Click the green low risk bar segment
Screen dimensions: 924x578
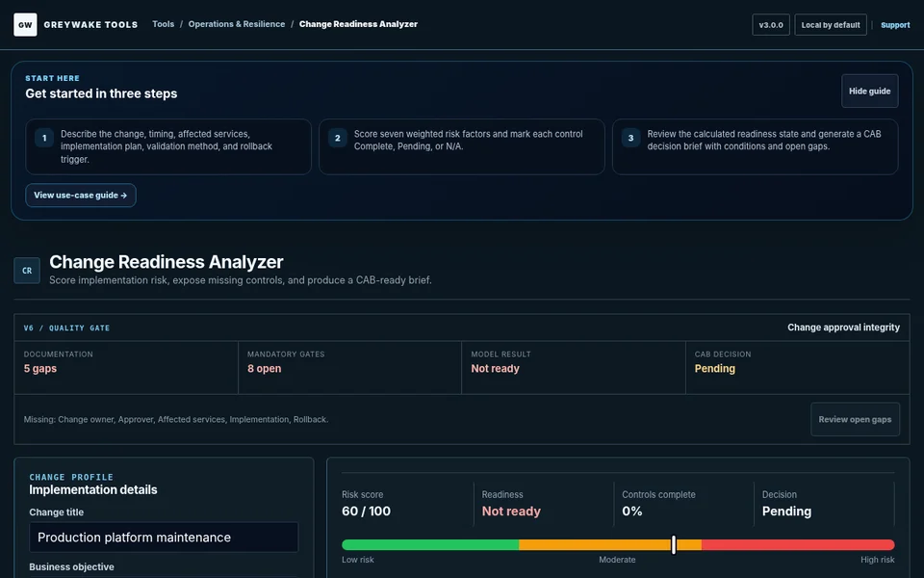430,545
